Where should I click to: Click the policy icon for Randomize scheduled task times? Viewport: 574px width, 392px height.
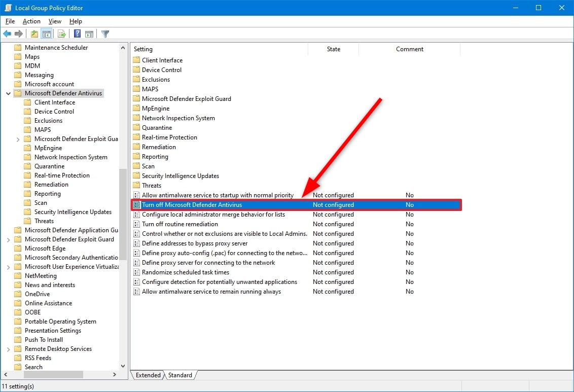(136, 272)
